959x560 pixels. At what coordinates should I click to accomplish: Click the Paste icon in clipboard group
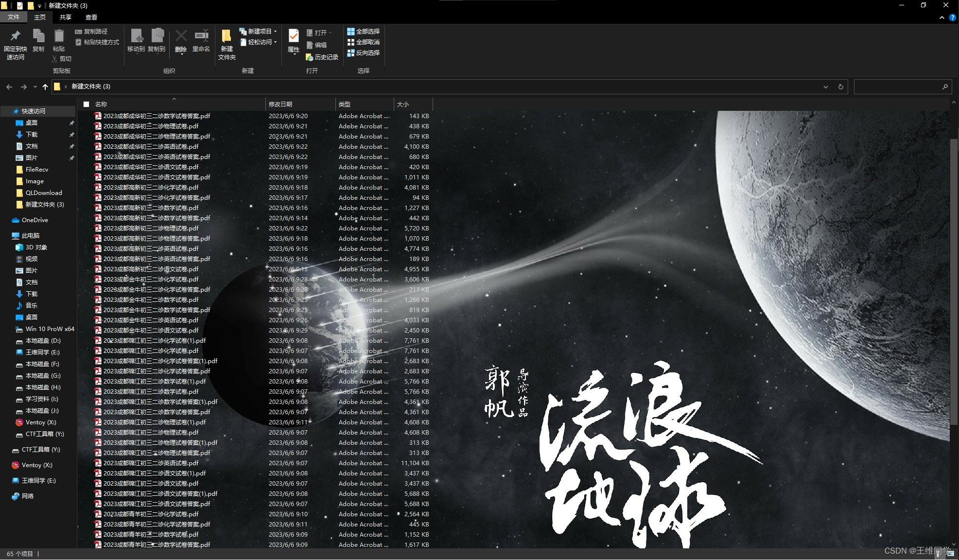point(59,37)
